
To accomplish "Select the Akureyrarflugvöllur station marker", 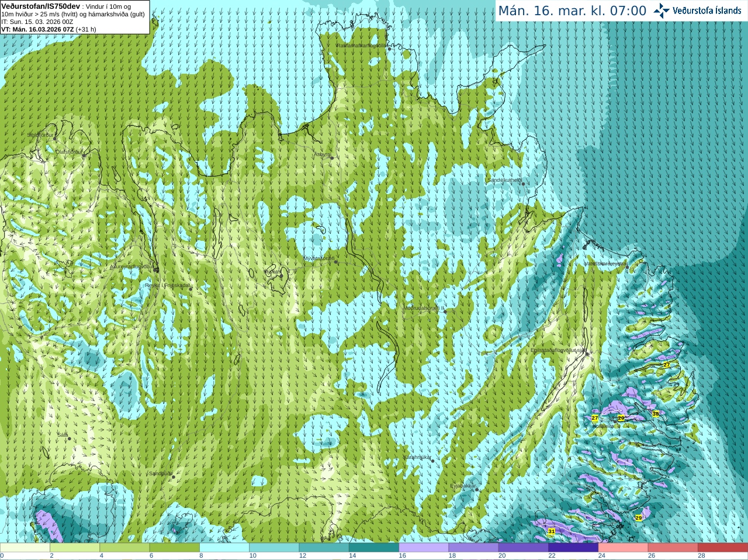I will pyautogui.click(x=156, y=270).
